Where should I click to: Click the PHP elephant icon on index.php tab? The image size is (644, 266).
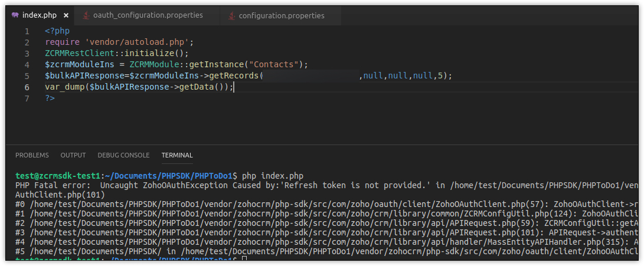tap(15, 15)
